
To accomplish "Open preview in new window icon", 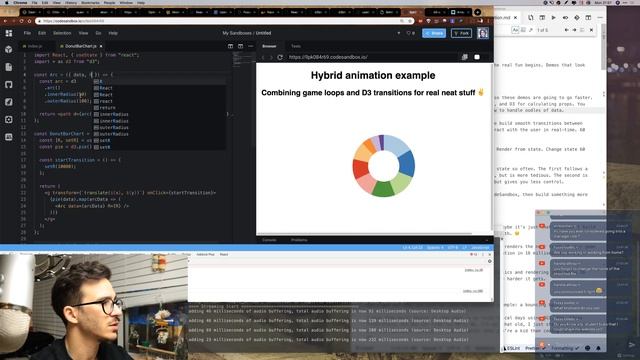I will tap(464, 57).
